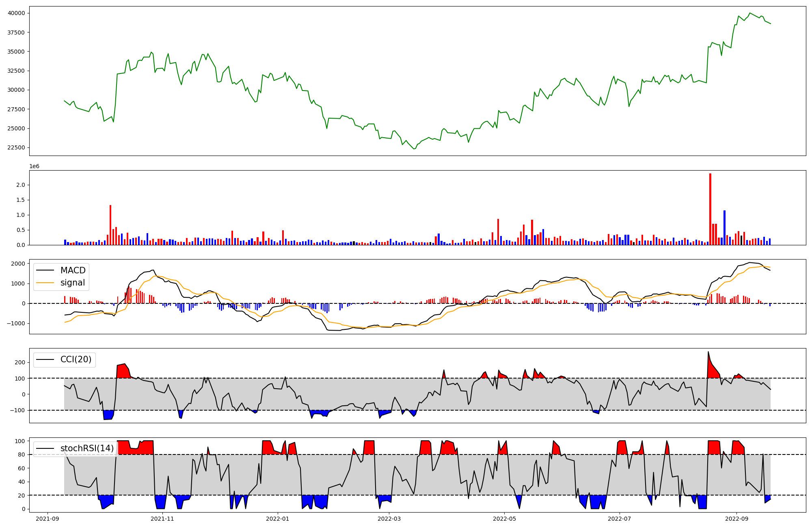Click the 2022-07 x-axis date label
Image resolution: width=812 pixels, height=528 pixels.
620,519
